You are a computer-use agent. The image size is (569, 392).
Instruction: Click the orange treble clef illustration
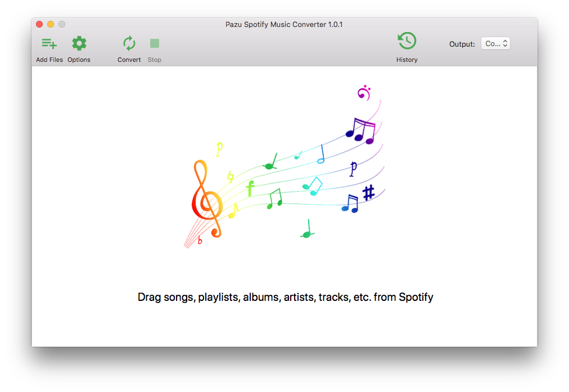[x=206, y=198]
